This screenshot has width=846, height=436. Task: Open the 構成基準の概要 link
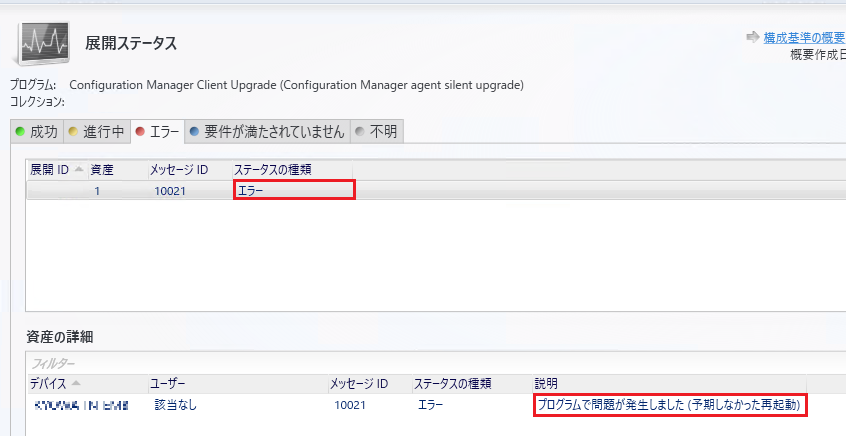point(804,37)
